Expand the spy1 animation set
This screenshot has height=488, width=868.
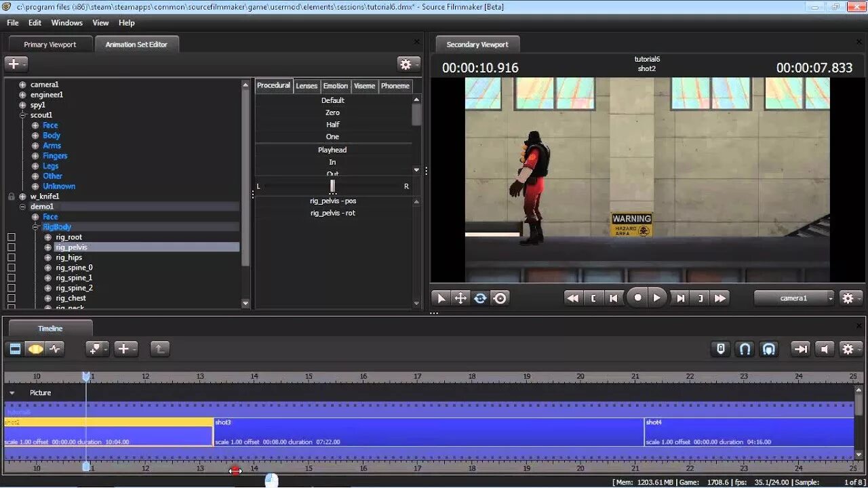coord(22,105)
